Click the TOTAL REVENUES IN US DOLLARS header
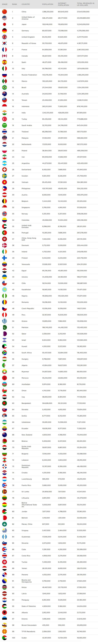The image size is (98, 644). pyautogui.click(x=85, y=4)
